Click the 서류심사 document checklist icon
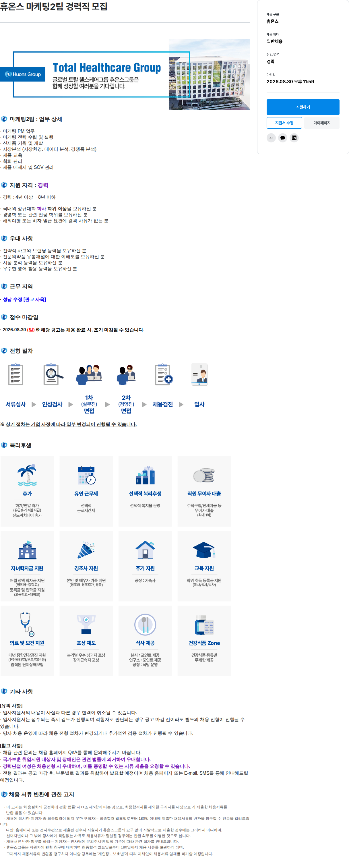The width and height of the screenshot is (349, 868). 15,374
